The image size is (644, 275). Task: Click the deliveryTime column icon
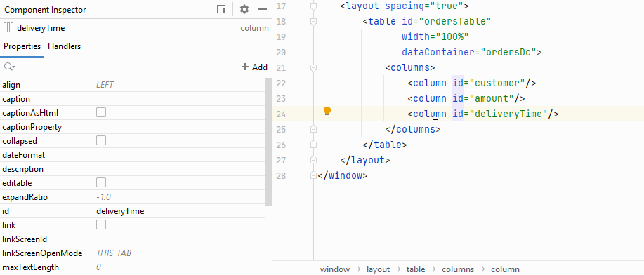(x=8, y=28)
